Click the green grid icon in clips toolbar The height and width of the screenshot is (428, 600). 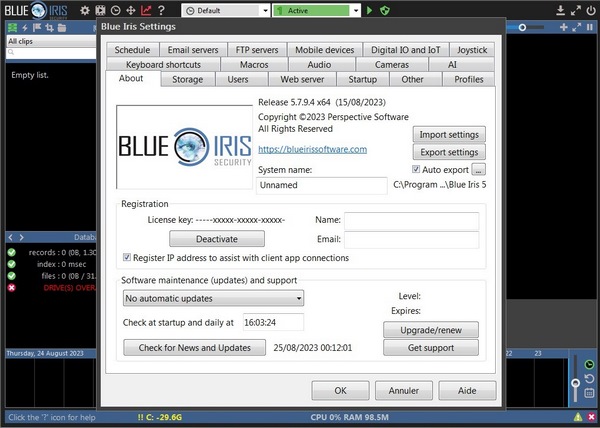13,27
